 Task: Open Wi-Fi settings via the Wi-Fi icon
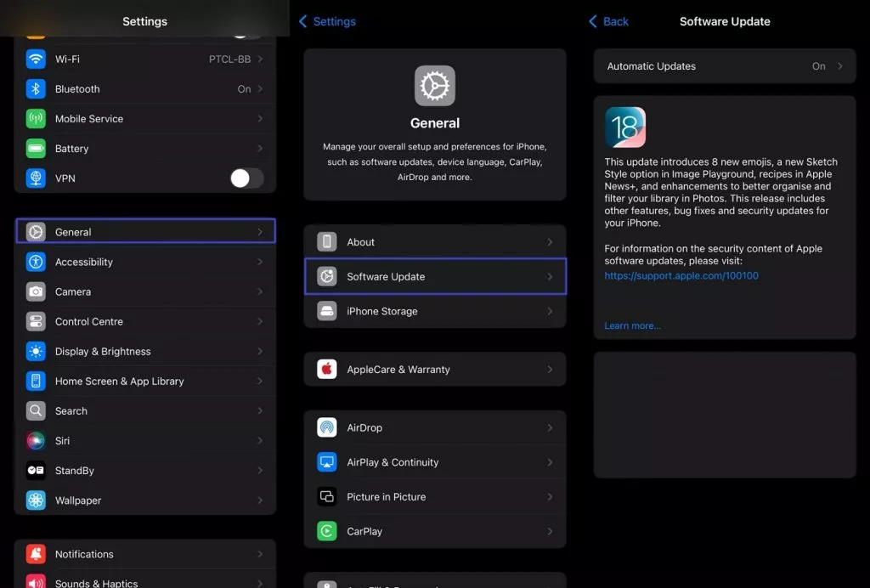point(35,59)
